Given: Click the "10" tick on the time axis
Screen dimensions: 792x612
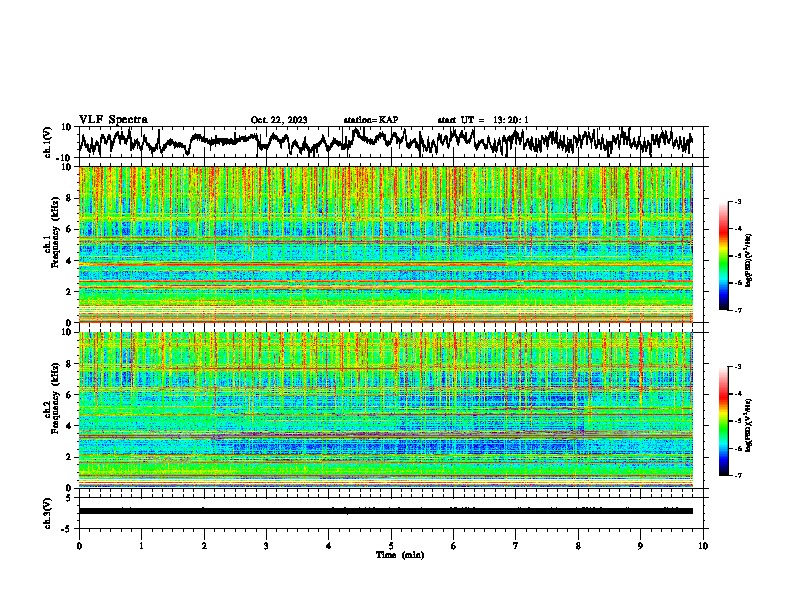Looking at the screenshot, I should coord(703,546).
